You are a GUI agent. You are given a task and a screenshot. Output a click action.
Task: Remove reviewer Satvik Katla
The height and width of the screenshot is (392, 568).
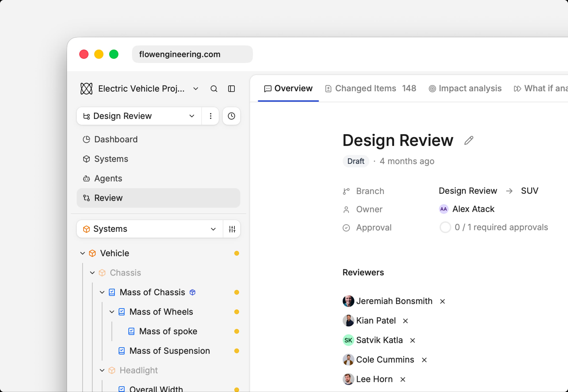pos(412,340)
